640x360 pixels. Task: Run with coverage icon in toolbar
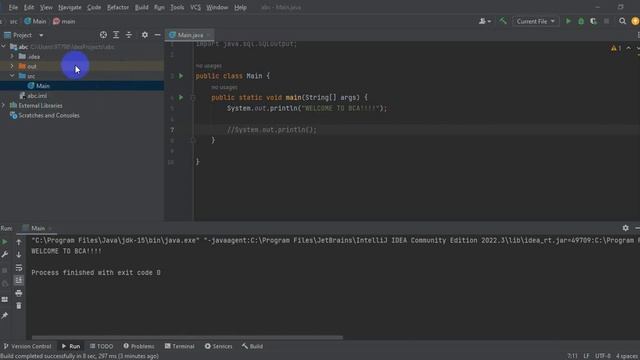[x=593, y=21]
